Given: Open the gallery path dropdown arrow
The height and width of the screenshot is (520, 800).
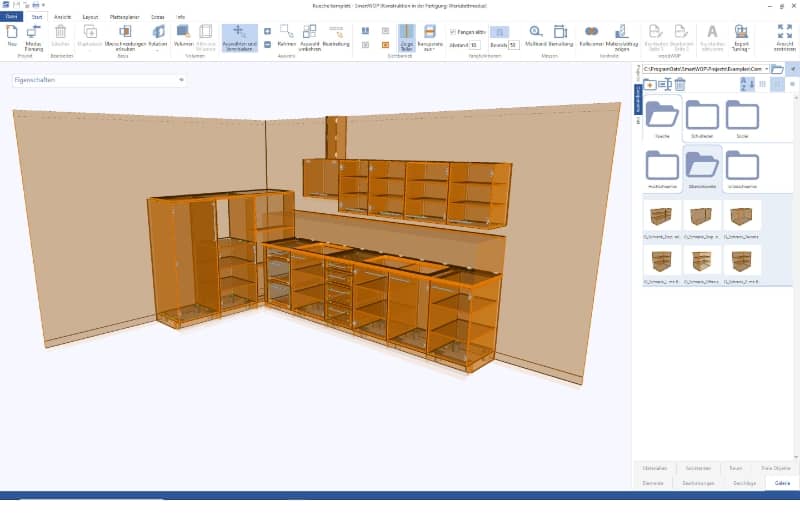Looking at the screenshot, I should click(766, 68).
